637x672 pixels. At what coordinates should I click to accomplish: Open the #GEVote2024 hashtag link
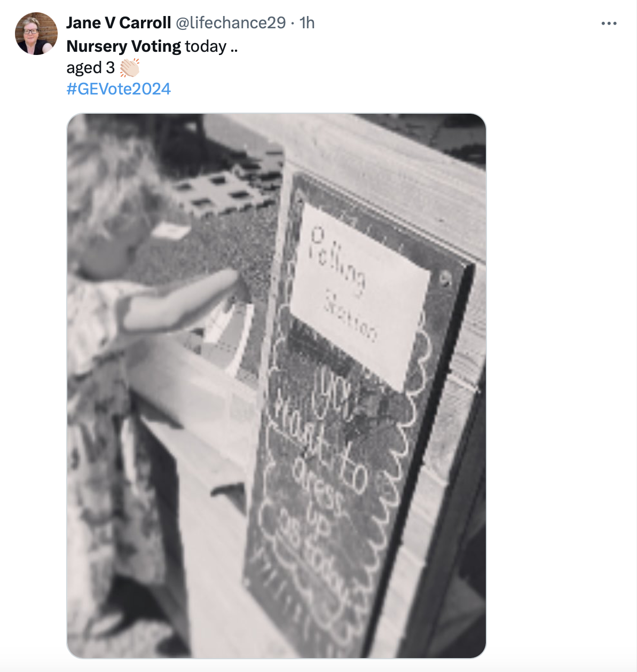pos(119,89)
